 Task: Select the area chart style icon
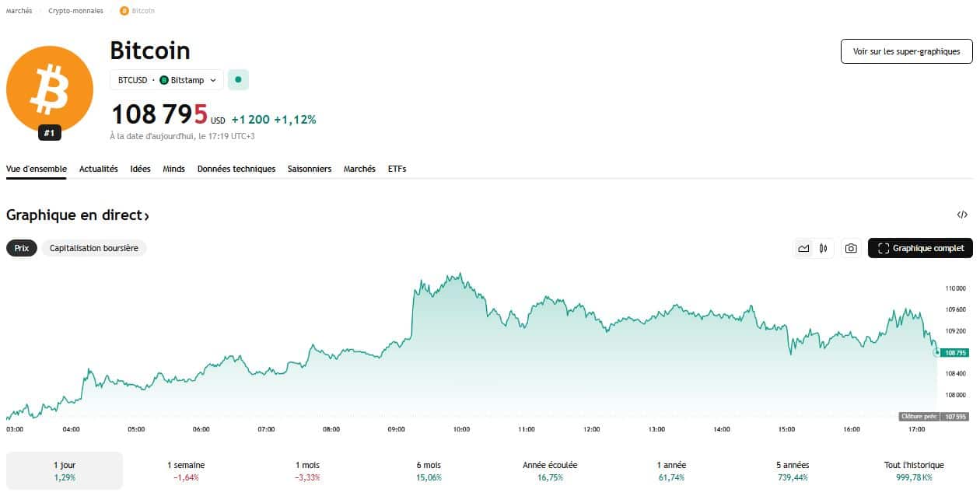tap(803, 248)
